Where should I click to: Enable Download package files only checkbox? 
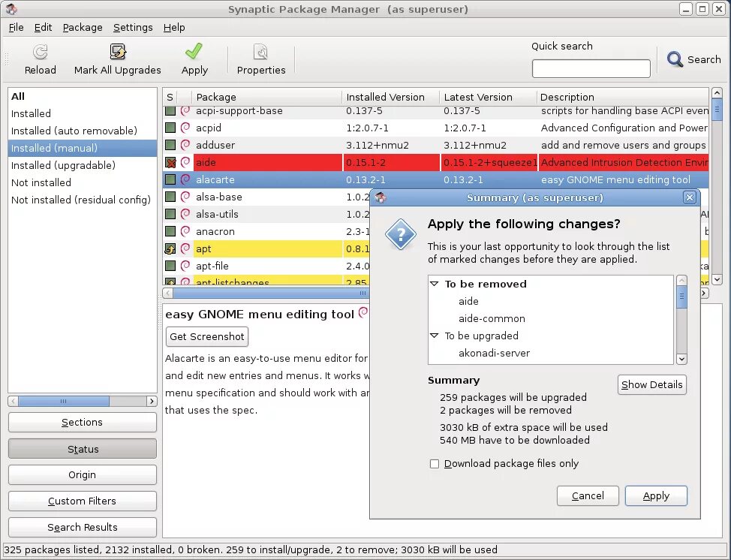click(435, 464)
